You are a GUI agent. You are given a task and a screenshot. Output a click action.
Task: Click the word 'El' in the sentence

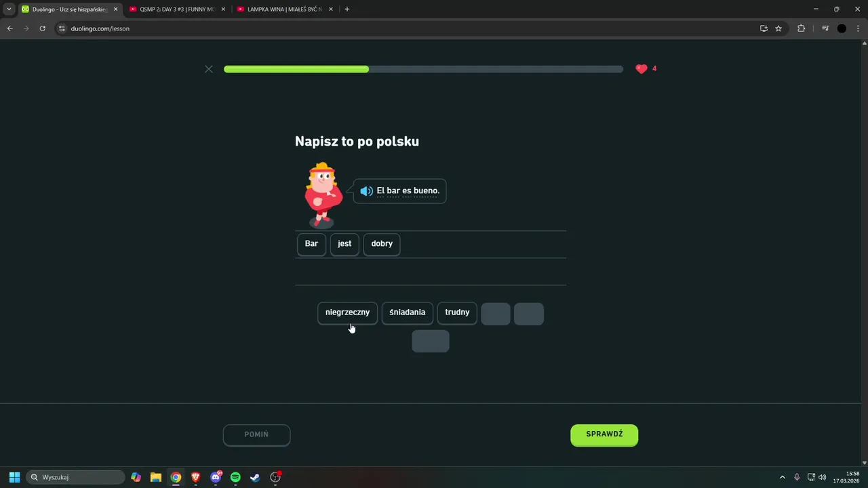(380, 190)
